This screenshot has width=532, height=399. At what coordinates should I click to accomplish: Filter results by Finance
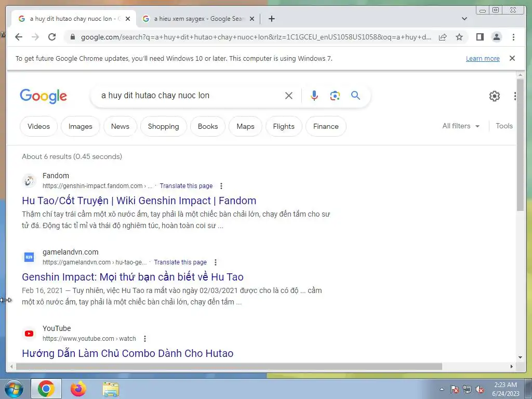326,126
